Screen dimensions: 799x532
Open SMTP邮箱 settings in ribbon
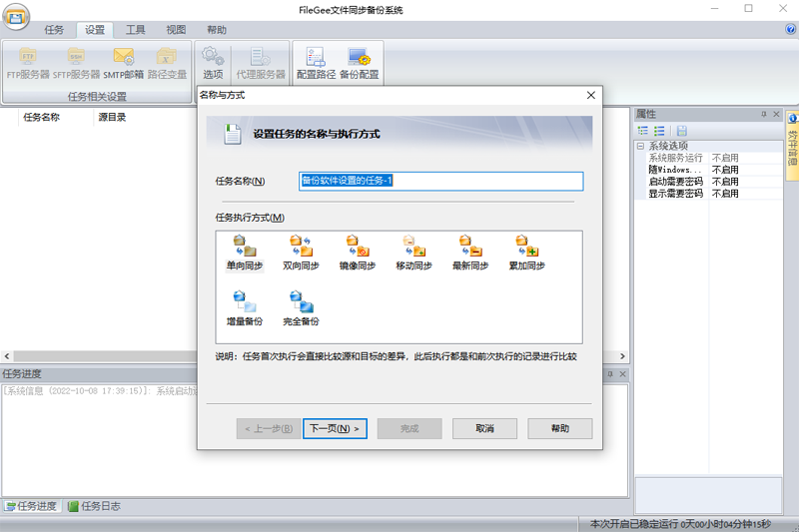124,63
